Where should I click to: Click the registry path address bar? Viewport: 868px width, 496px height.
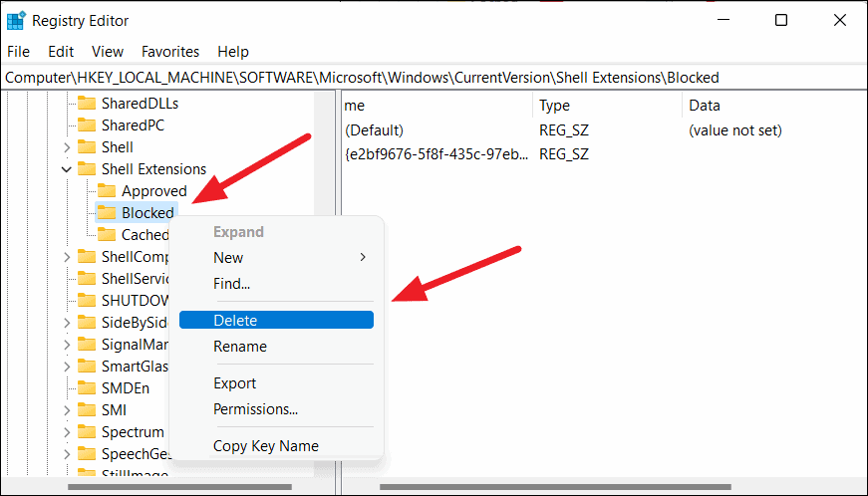click(x=434, y=78)
